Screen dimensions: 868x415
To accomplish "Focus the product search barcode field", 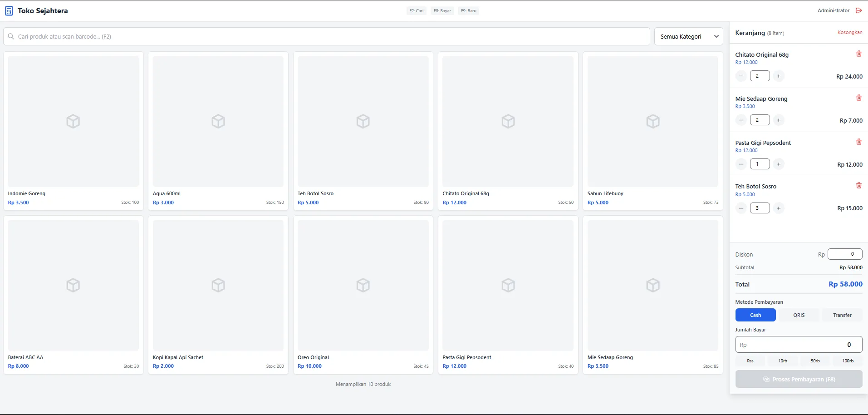I will tap(327, 37).
